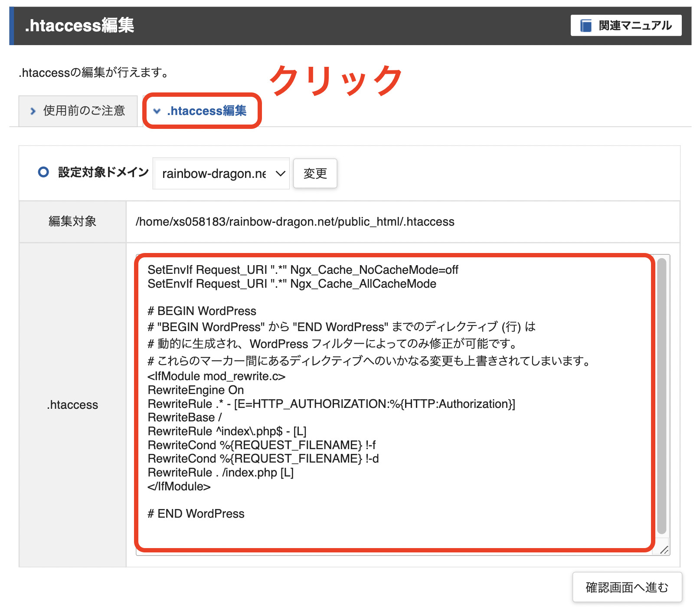Open the 関連マニュアル related manual button
Viewport: 700px width, 611px height.
(x=626, y=26)
